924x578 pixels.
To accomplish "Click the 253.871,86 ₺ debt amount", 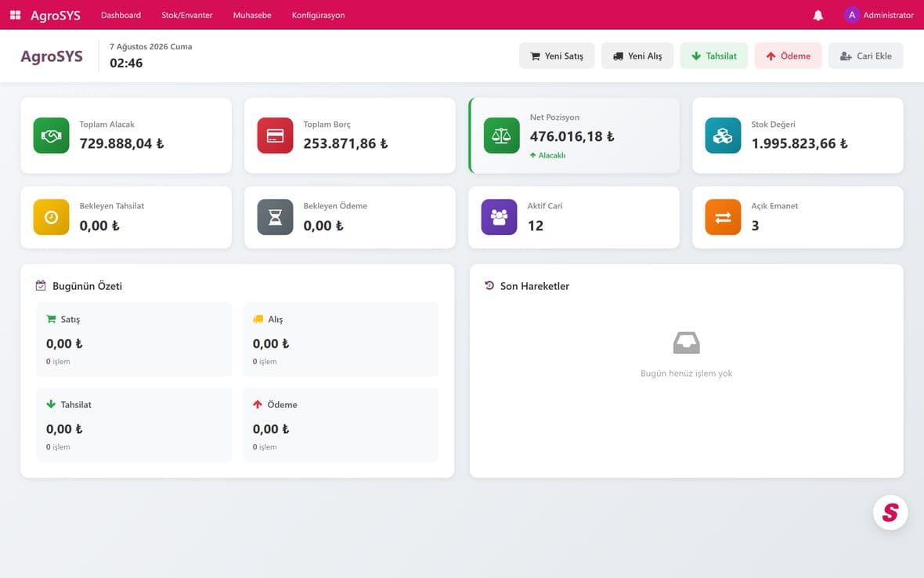I will point(346,143).
